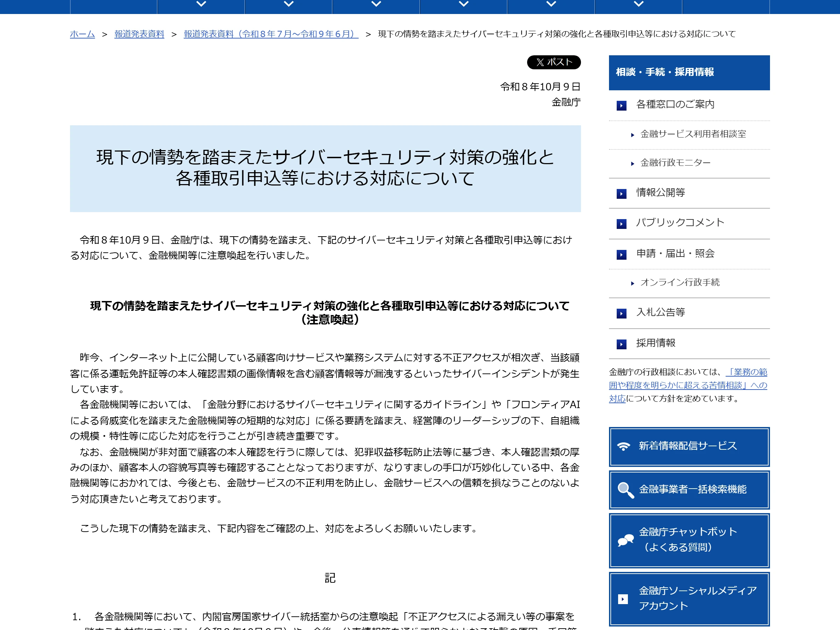Expand the fifth navigation chevron in the top bar
This screenshot has height=630, width=840.
point(551,4)
